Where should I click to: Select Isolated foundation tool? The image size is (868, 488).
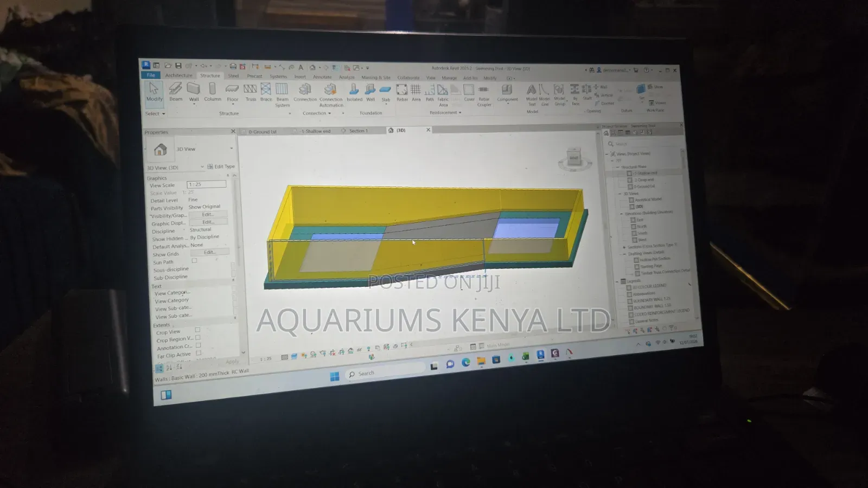click(x=354, y=92)
